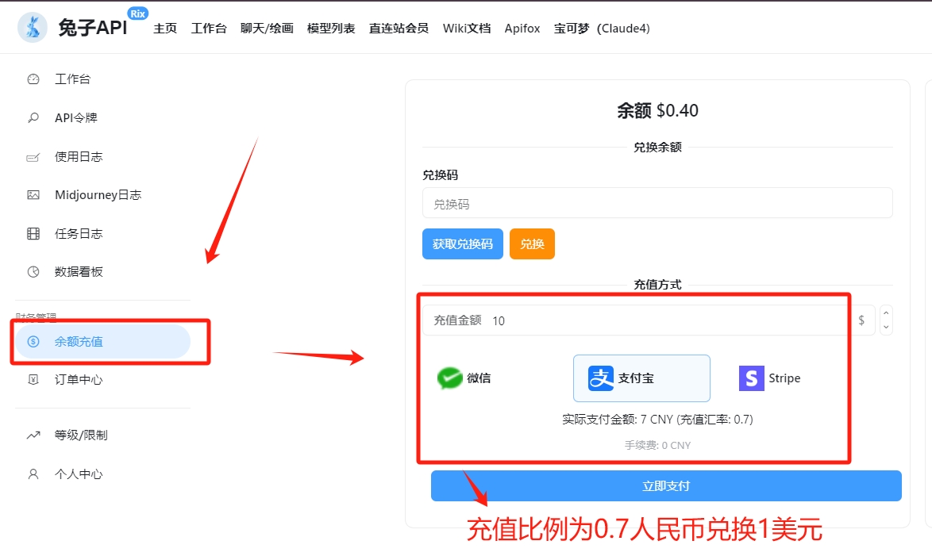Open 模型列表 in top navigation
Viewport: 932px width, 560px height.
point(331,29)
